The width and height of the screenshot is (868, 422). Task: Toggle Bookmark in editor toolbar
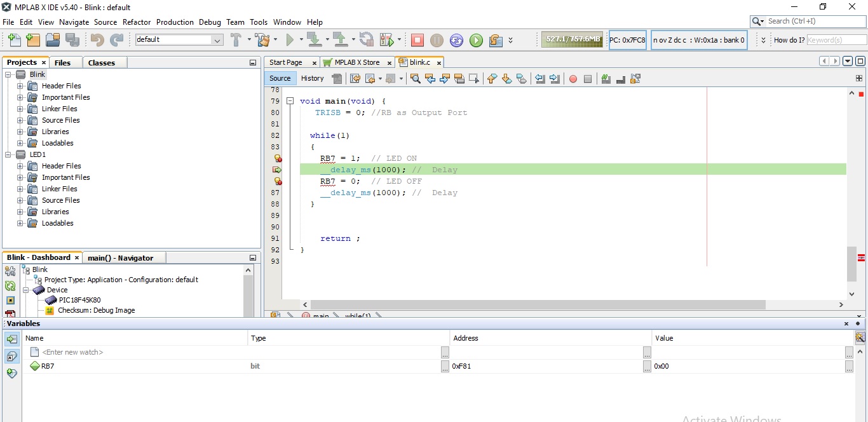tap(522, 79)
